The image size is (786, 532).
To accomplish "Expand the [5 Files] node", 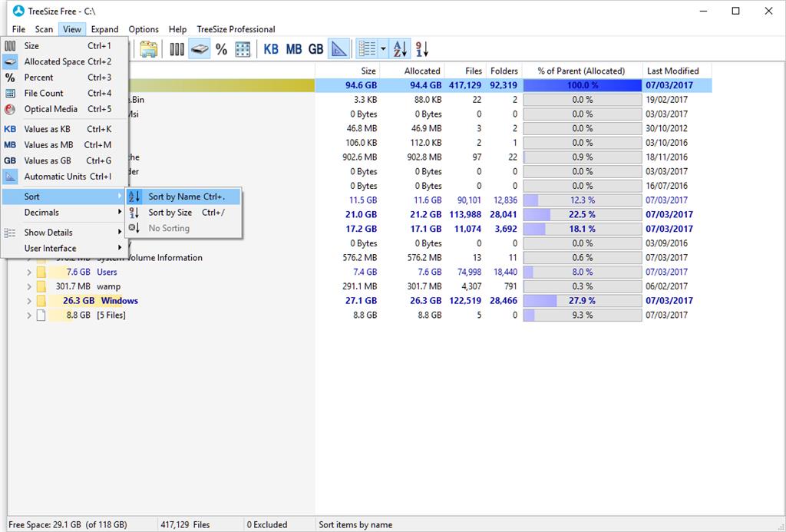I will pos(29,316).
